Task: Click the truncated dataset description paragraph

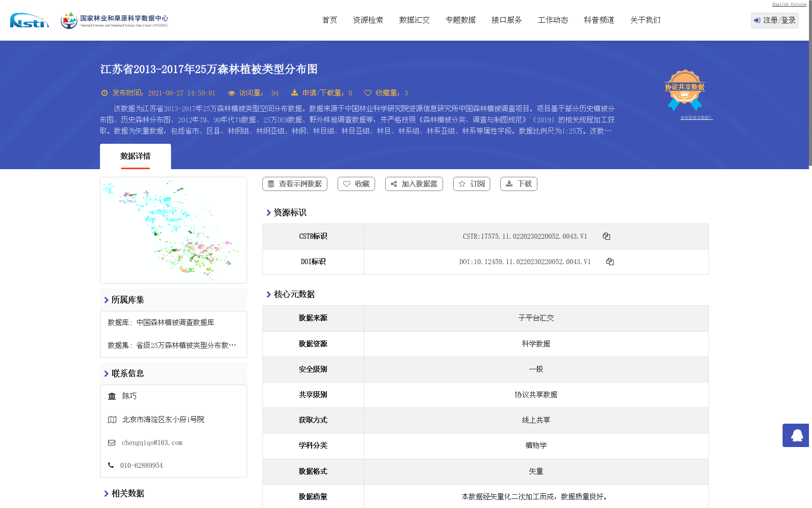Action: coord(357,120)
